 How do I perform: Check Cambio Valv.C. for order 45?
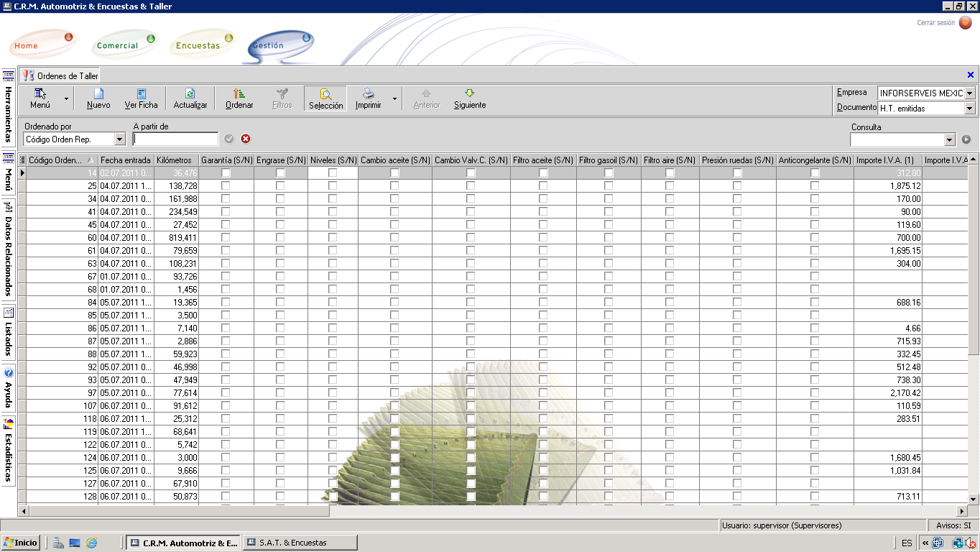pyautogui.click(x=471, y=225)
